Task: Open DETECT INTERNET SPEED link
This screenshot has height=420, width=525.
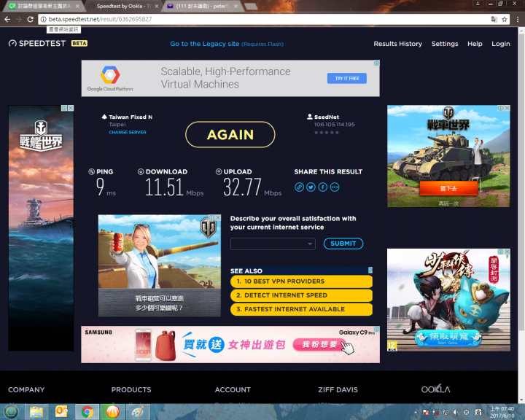Action: pyautogui.click(x=301, y=295)
